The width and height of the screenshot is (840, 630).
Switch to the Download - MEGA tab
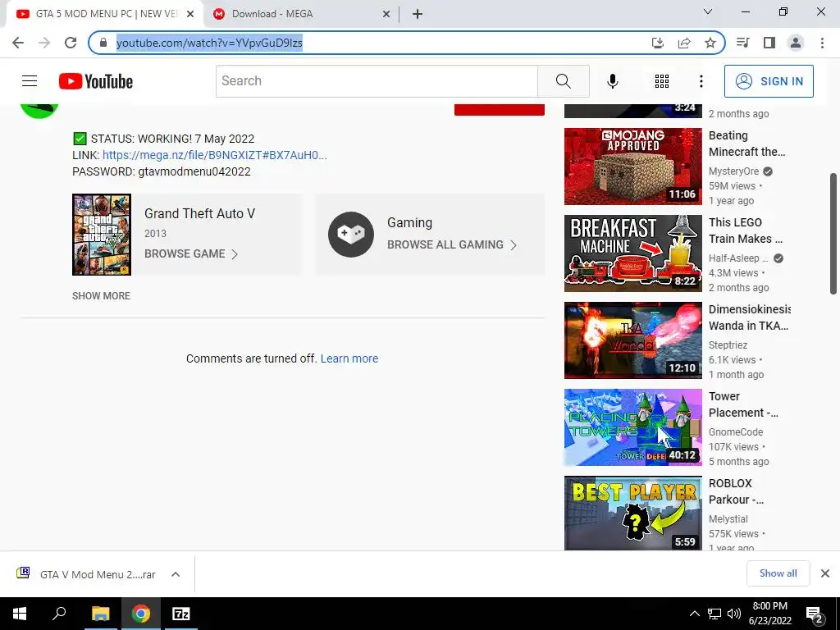(x=302, y=14)
